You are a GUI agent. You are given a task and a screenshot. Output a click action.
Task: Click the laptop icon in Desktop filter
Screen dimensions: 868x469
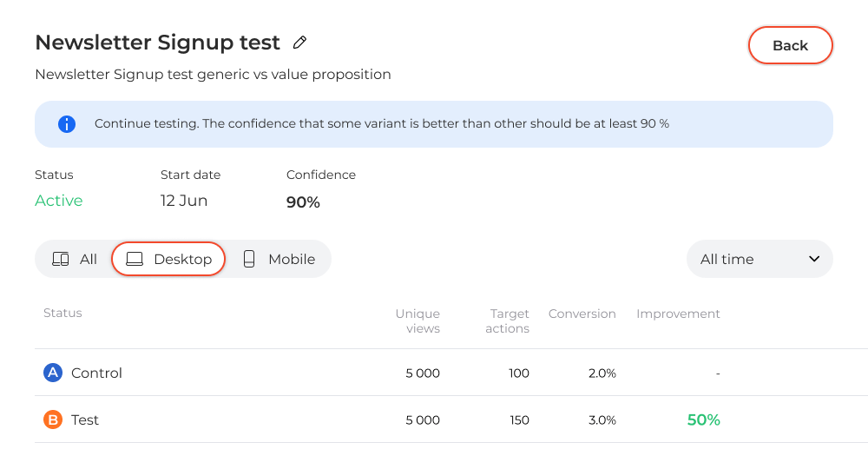135,259
